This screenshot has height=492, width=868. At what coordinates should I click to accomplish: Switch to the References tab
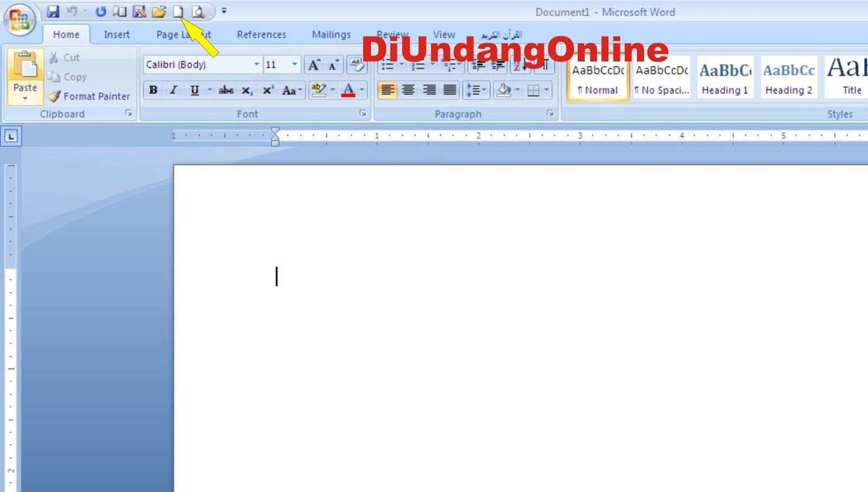tap(261, 34)
